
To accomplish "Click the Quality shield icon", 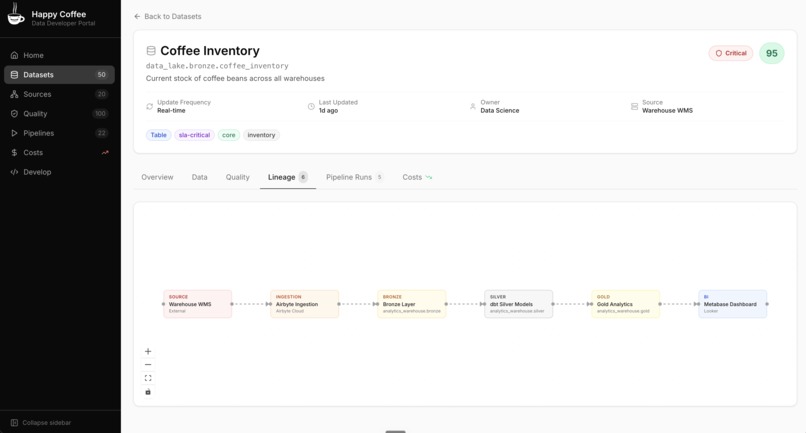I will click(14, 114).
